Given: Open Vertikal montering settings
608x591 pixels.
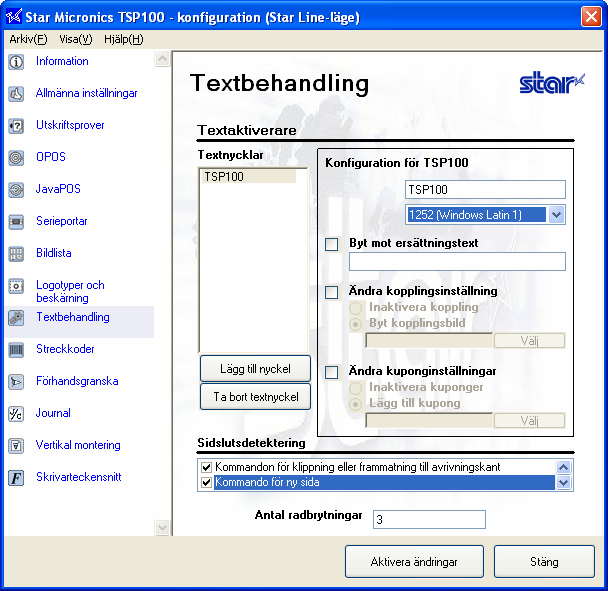Looking at the screenshot, I should [78, 445].
